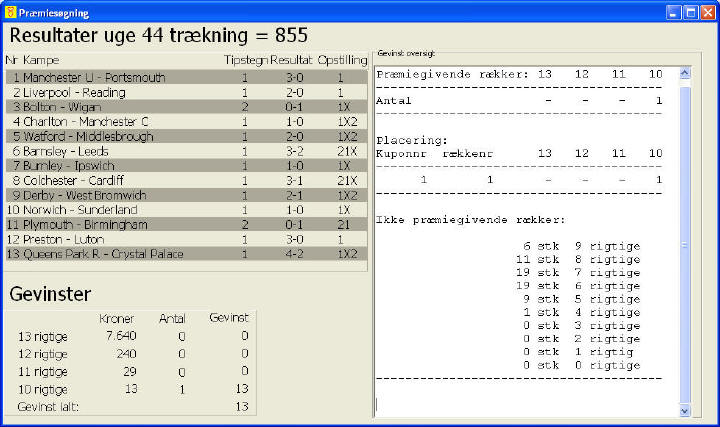The height and width of the screenshot is (427, 720).
Task: Click the result '2-1' for Derby - West Bromwich
Action: [x=294, y=195]
